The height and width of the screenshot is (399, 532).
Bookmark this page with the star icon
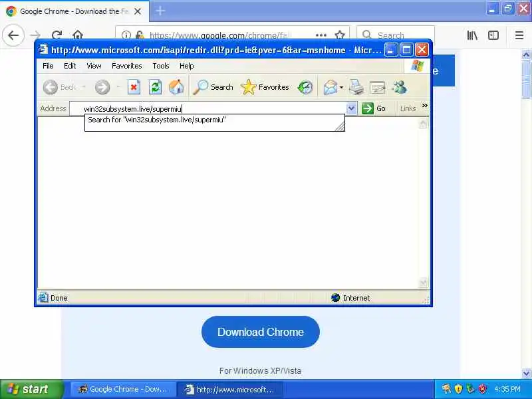pyautogui.click(x=340, y=35)
